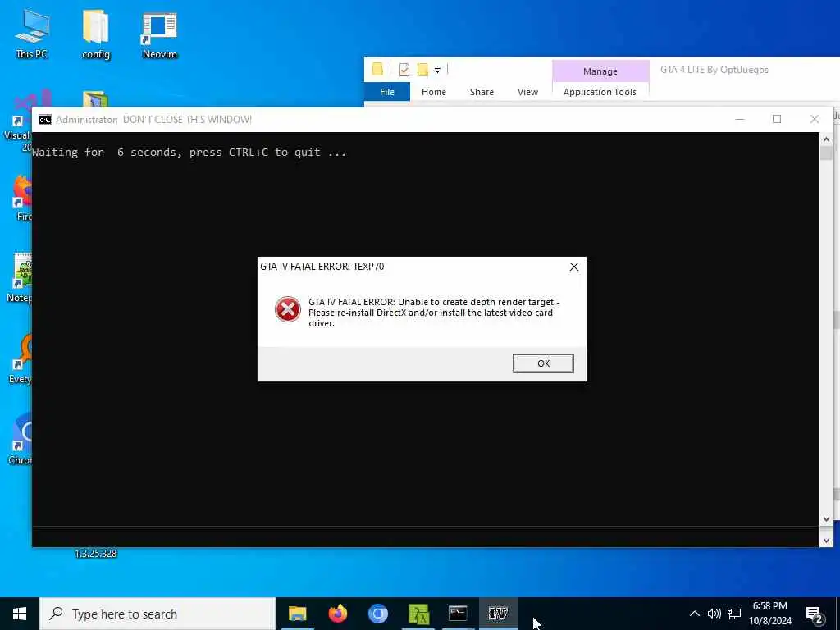Image resolution: width=840 pixels, height=630 pixels.
Task: Open the This PC desktop icon
Action: point(31,33)
